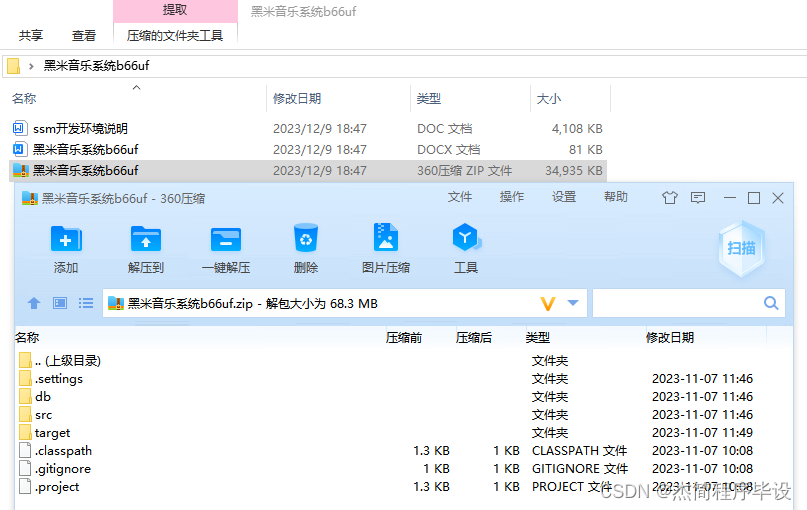Select the .project file in archive
Image resolution: width=807 pixels, height=510 pixels.
click(57, 487)
